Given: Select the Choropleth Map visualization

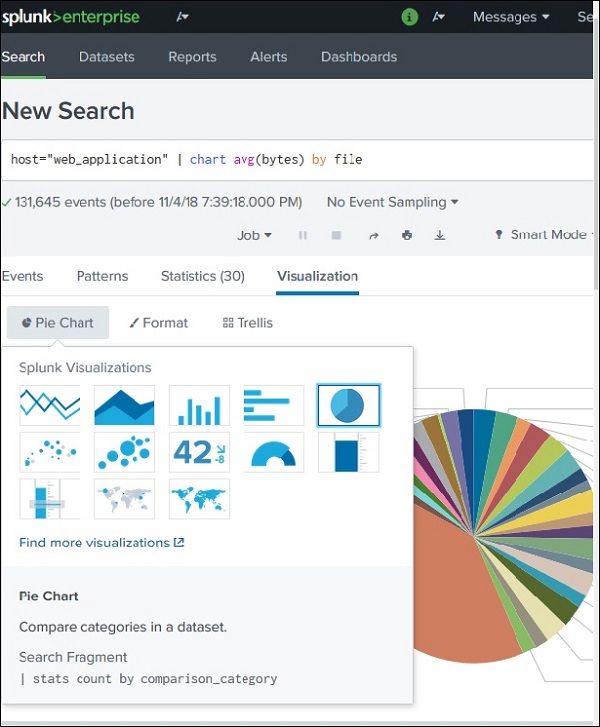Looking at the screenshot, I should (x=199, y=498).
